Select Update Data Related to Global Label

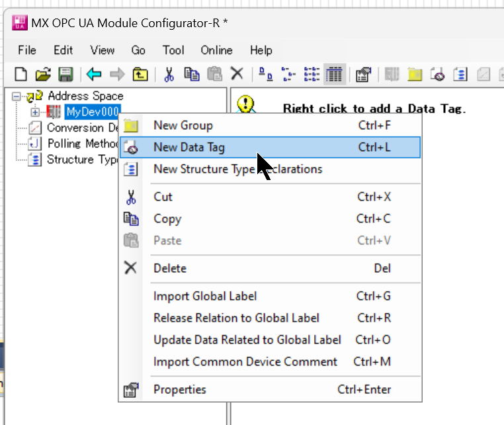271,340
